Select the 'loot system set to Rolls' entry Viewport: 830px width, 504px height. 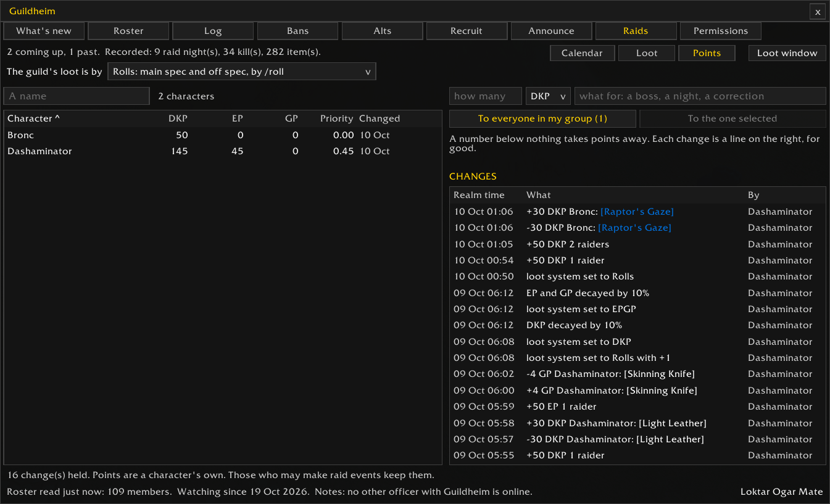637,276
